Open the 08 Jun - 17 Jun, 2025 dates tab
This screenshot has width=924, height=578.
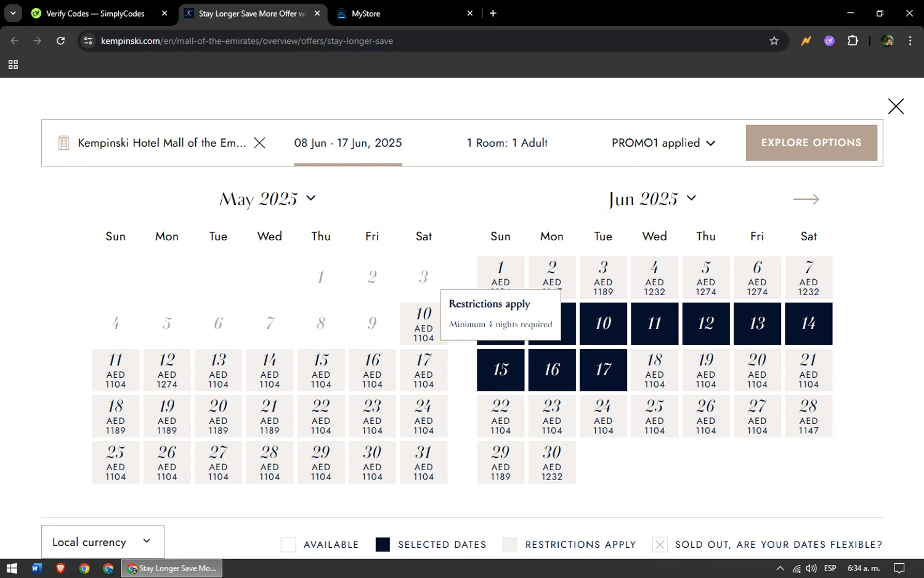point(348,143)
